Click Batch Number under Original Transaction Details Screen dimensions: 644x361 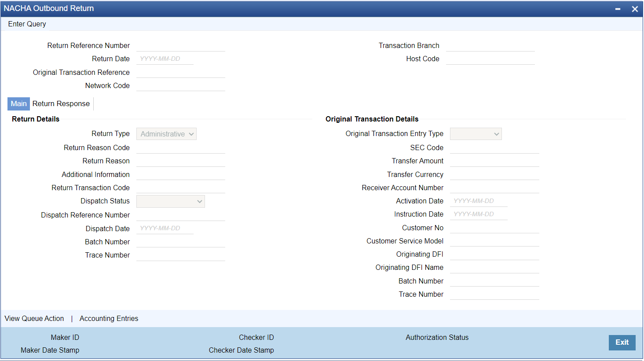494,281
